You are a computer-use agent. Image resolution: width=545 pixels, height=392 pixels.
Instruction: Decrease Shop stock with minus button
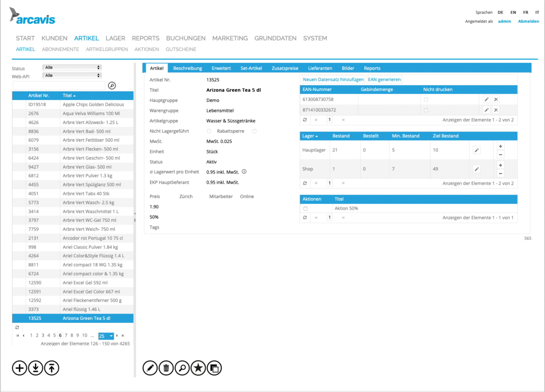500,173
